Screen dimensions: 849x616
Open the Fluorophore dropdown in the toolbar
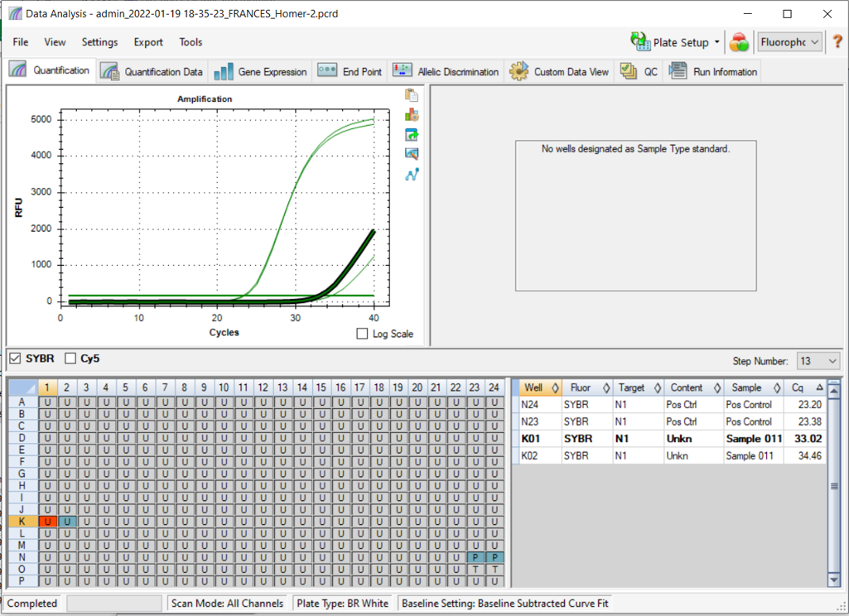tap(789, 42)
